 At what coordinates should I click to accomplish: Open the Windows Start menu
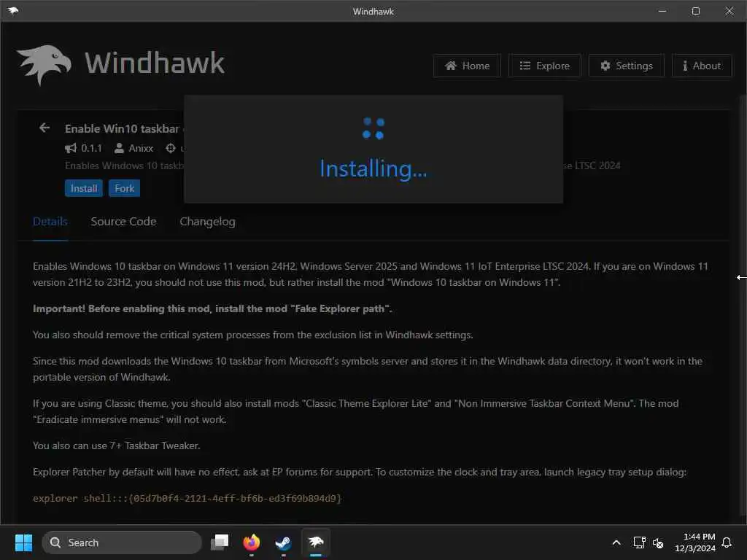pos(23,542)
